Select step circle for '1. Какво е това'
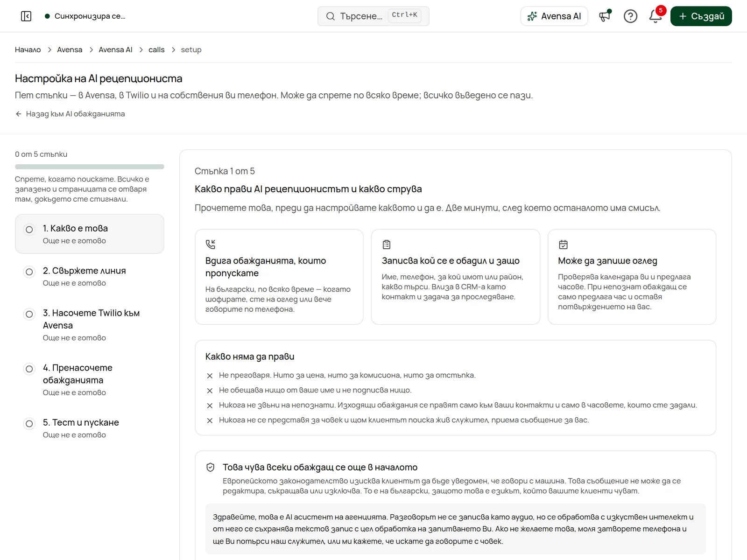 pyautogui.click(x=29, y=230)
